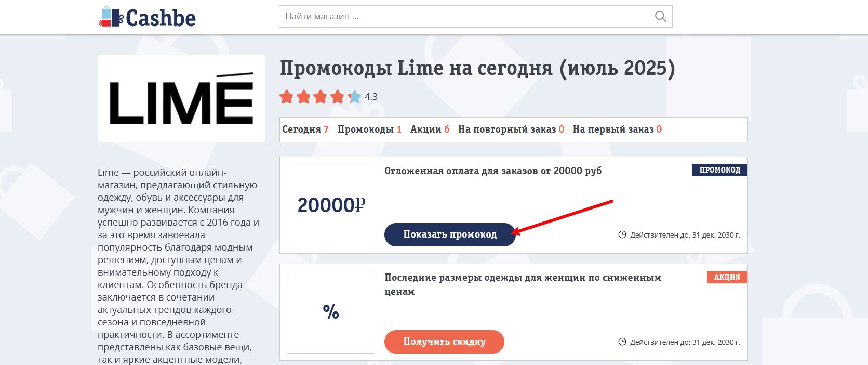Click the 'Показать промокод' button
The height and width of the screenshot is (365, 868).
(450, 234)
